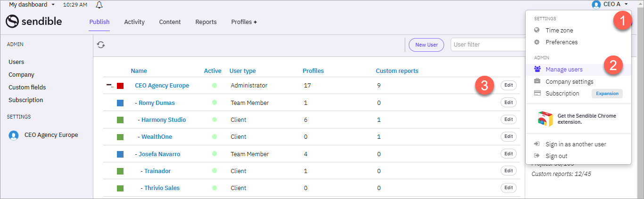Sort by Profiles column header

click(313, 71)
